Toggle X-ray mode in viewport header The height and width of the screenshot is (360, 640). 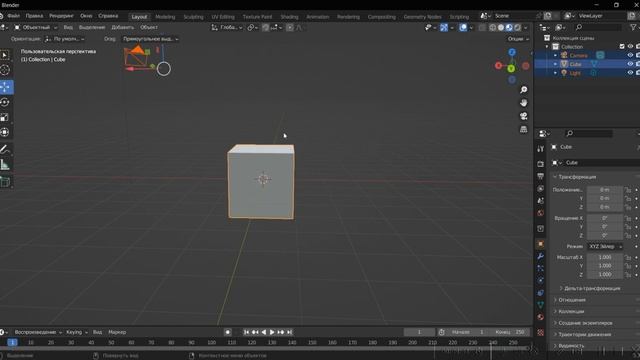tap(482, 27)
